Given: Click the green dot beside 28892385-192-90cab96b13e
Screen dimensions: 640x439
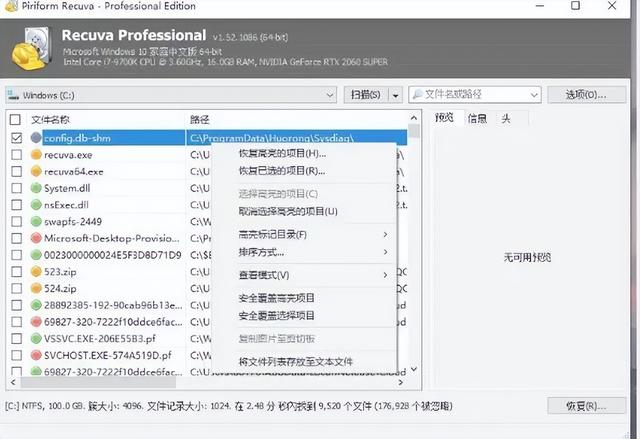Looking at the screenshot, I should click(36, 305).
